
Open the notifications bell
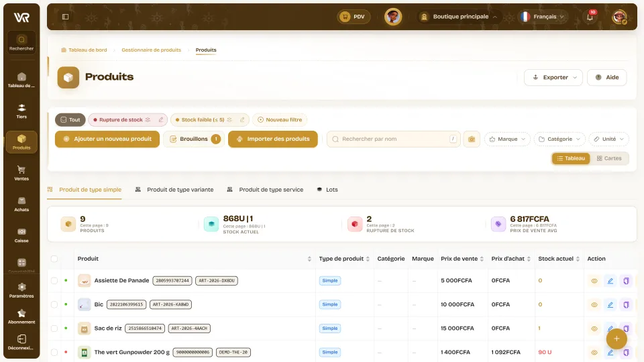[590, 17]
